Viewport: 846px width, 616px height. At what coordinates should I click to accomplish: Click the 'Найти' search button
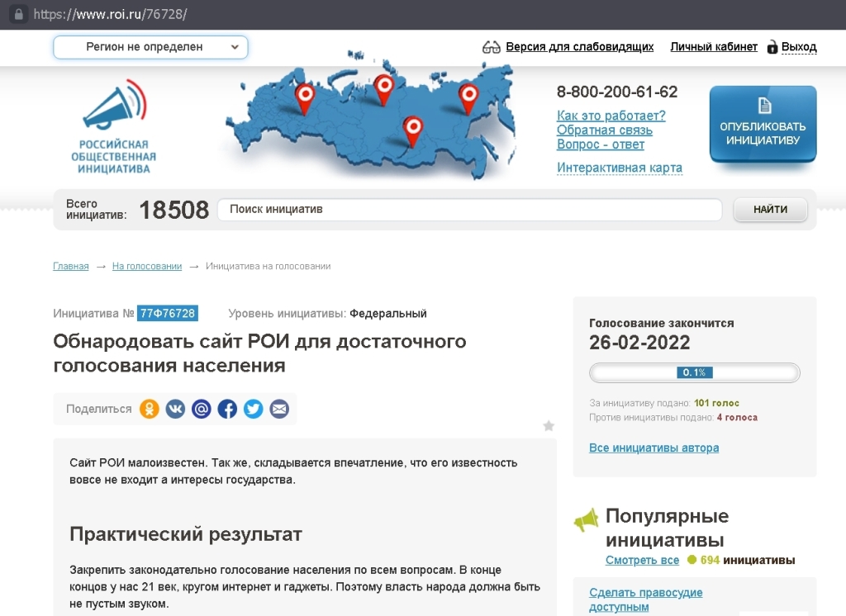click(x=770, y=210)
